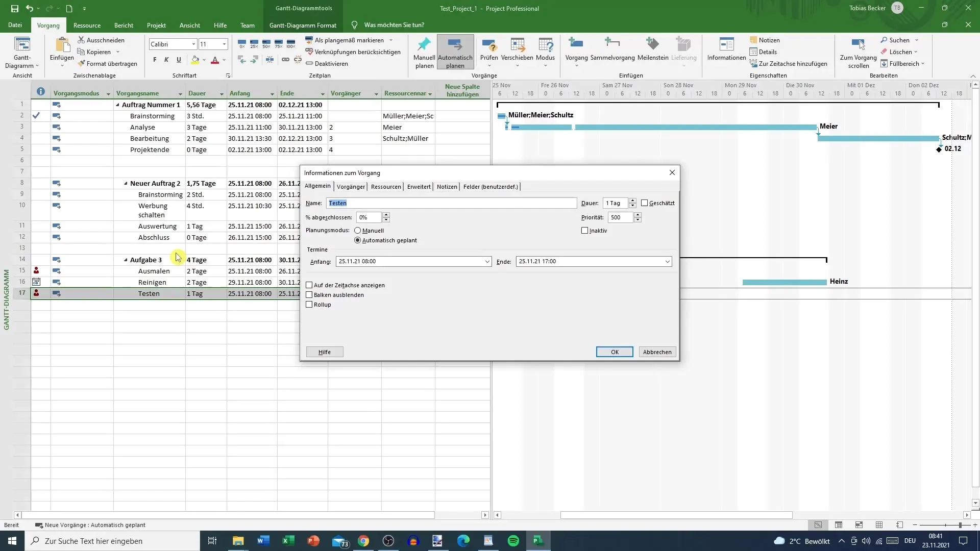Click the font color A swatch
This screenshot has width=980, height=551.
[x=215, y=60]
